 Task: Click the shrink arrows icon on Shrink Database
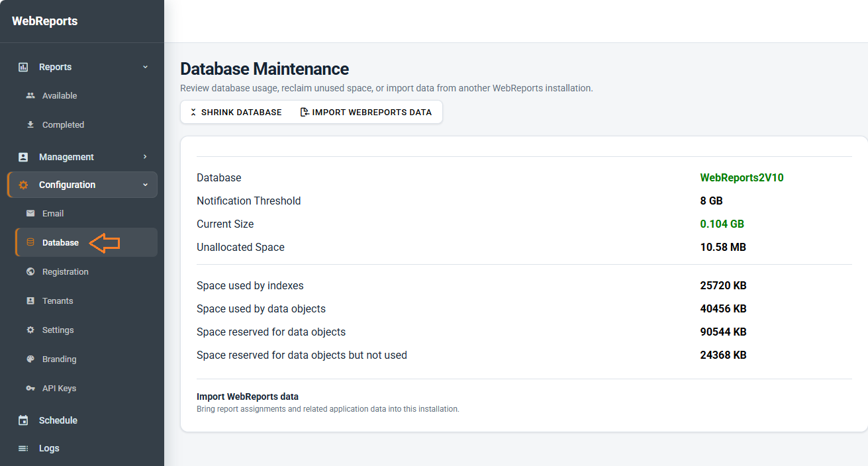193,113
